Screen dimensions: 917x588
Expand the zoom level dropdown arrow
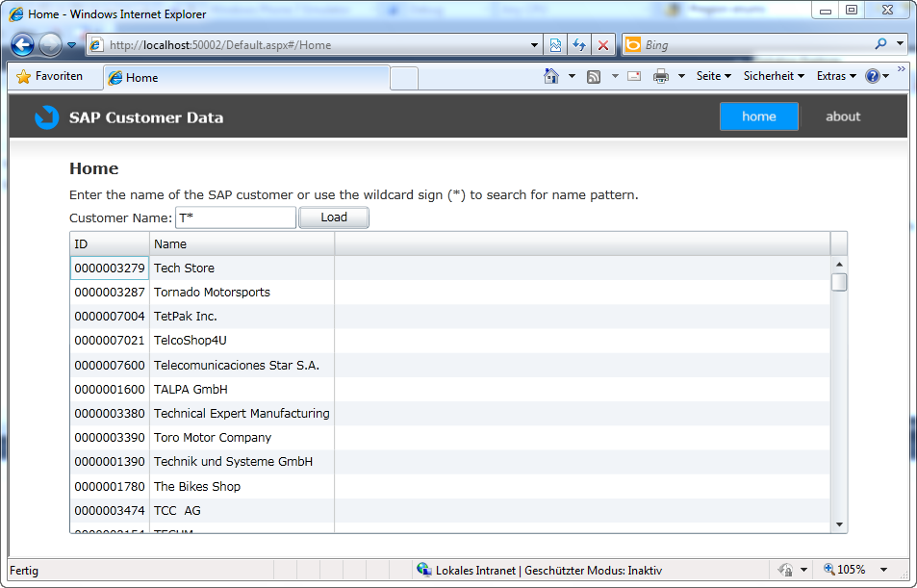tap(883, 570)
